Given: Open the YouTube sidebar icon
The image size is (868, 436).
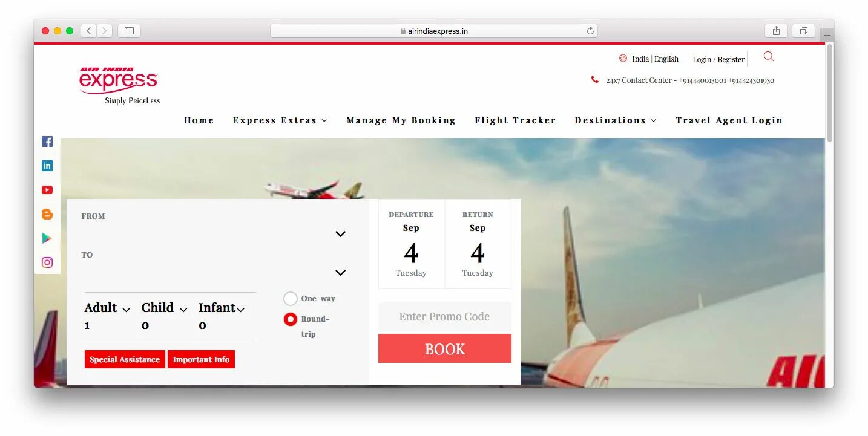Looking at the screenshot, I should click(x=47, y=190).
